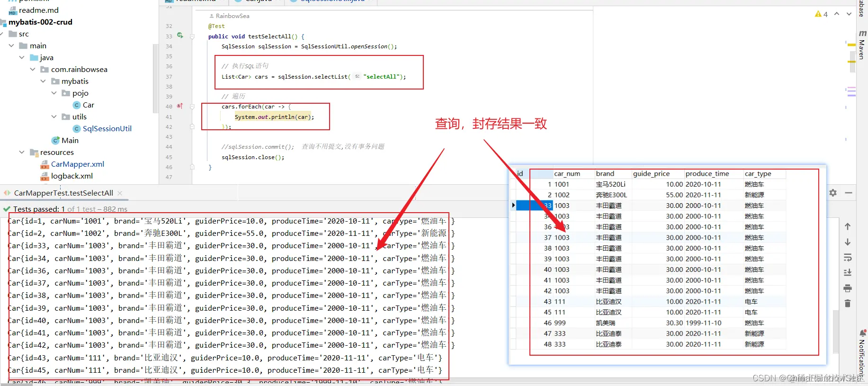This screenshot has width=868, height=386.
Task: Select the CarMapperTest.testSelectAll run tab
Action: (63, 193)
